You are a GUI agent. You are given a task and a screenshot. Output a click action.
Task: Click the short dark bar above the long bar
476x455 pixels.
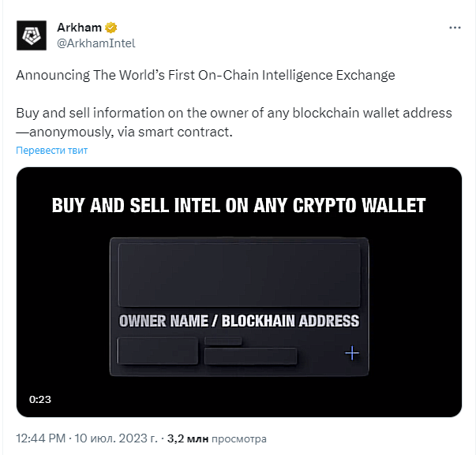[x=223, y=341]
